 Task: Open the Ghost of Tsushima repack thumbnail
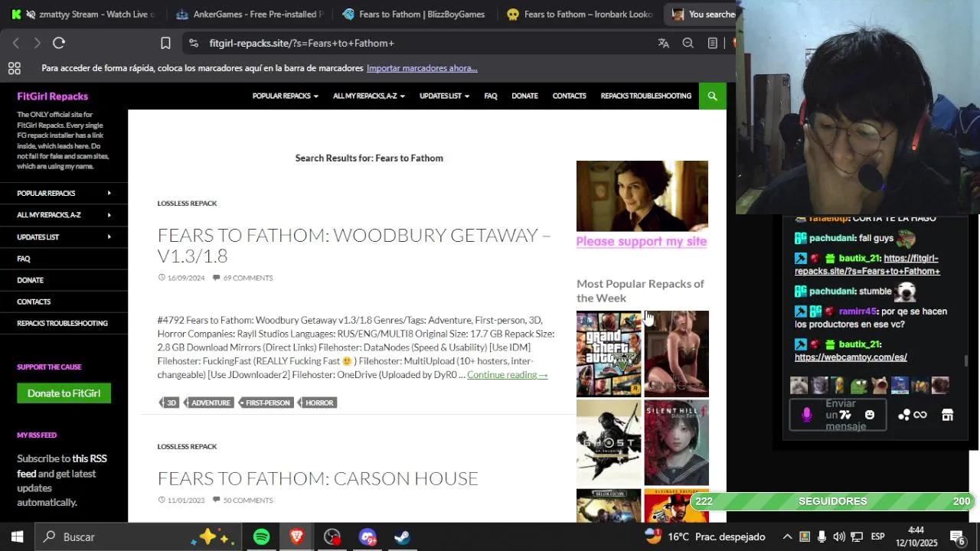pos(609,442)
